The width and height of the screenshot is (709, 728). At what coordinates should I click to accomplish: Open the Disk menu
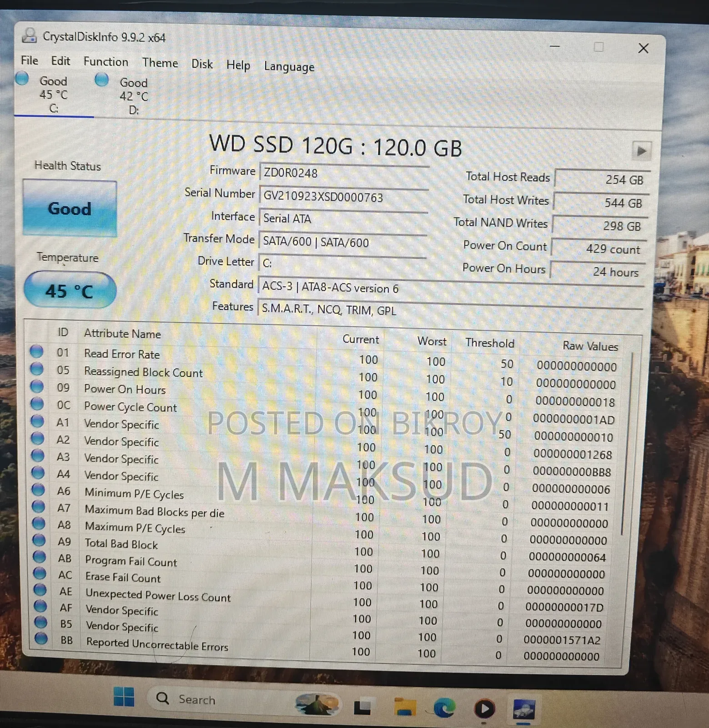coord(202,64)
